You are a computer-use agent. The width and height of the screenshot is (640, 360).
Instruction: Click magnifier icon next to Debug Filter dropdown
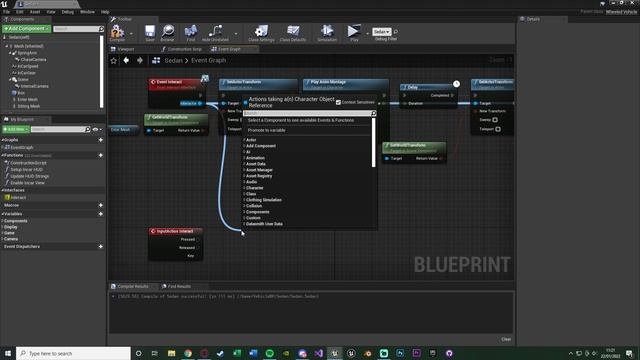point(396,31)
